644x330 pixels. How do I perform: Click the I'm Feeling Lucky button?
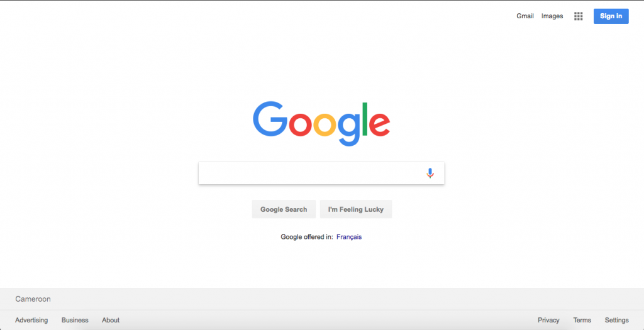coord(356,209)
